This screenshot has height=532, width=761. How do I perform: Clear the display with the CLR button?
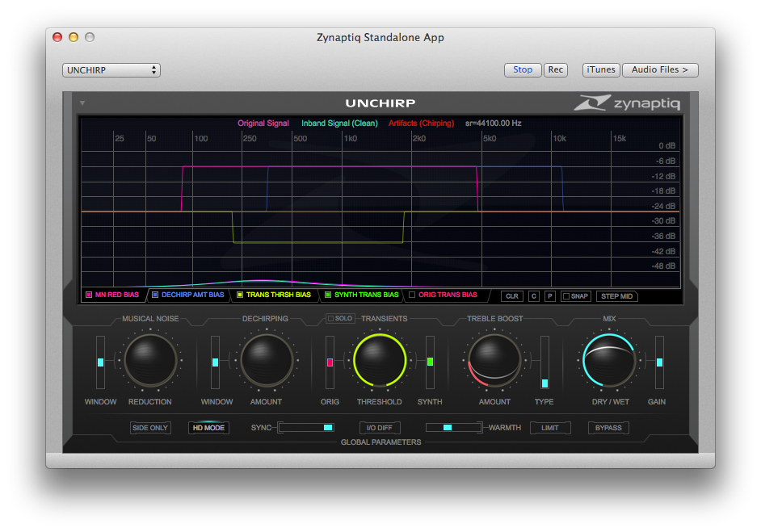coord(511,296)
